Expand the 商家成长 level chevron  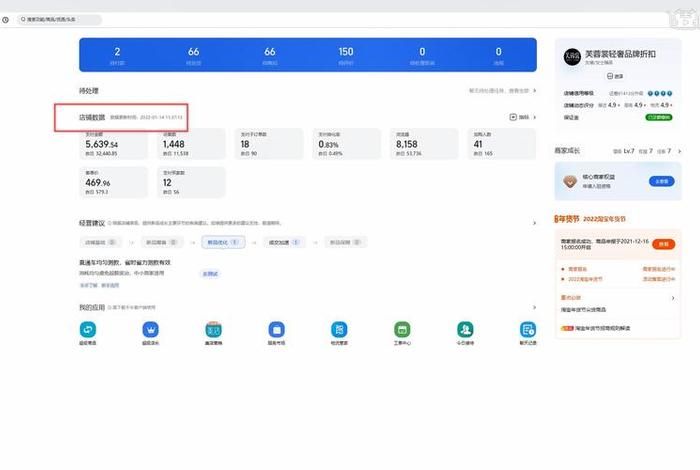[679, 151]
